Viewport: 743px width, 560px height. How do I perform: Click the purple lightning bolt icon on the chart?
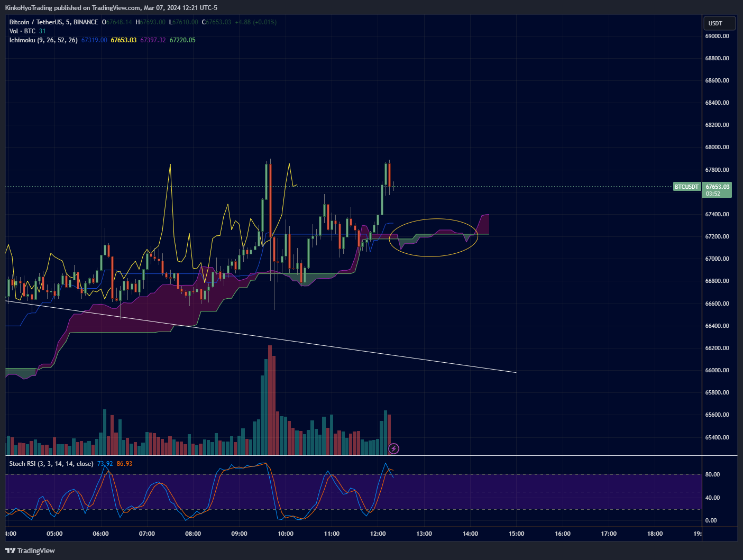click(x=393, y=449)
